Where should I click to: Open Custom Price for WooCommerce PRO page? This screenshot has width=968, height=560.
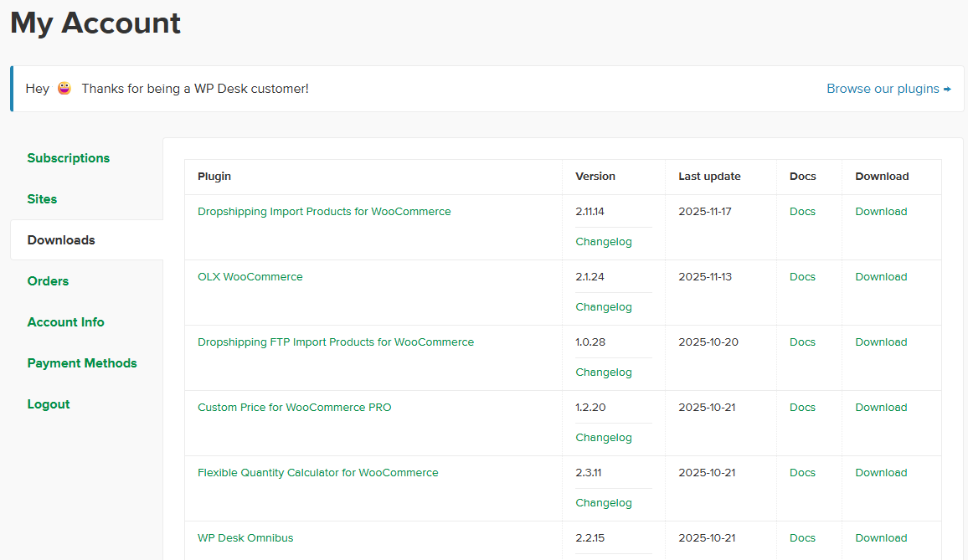pos(295,408)
